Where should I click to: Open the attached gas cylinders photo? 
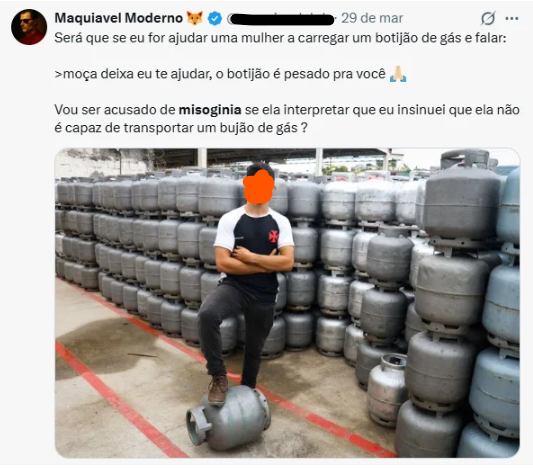click(x=287, y=303)
